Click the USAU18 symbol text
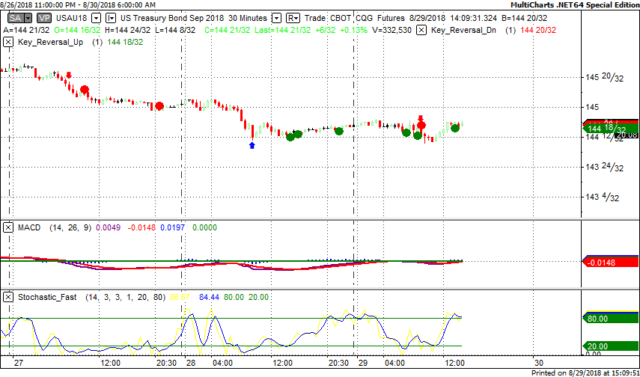The width and height of the screenshot is (640, 377). [72, 18]
